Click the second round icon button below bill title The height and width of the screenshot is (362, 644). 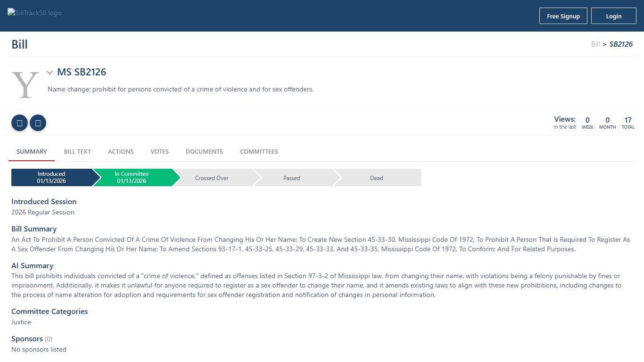(x=38, y=123)
